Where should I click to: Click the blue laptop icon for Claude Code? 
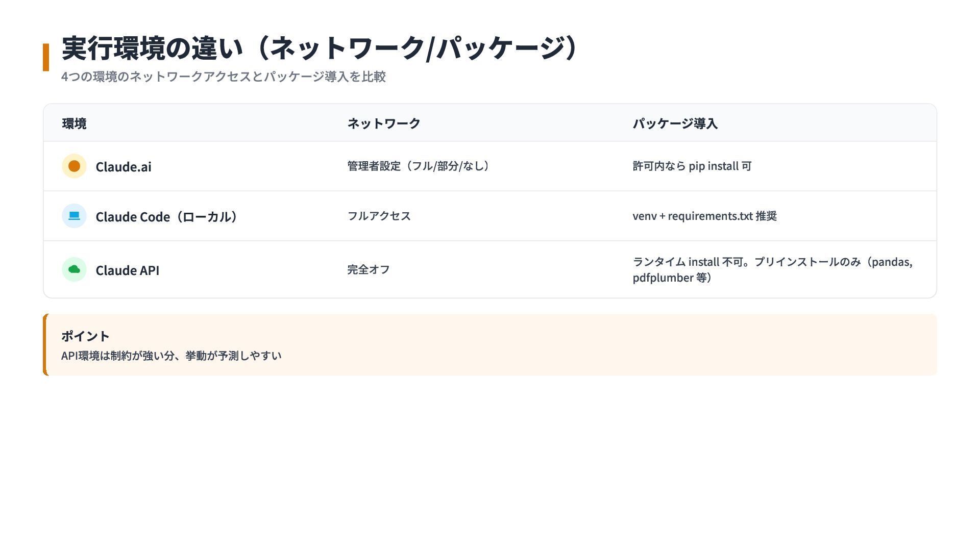click(74, 216)
